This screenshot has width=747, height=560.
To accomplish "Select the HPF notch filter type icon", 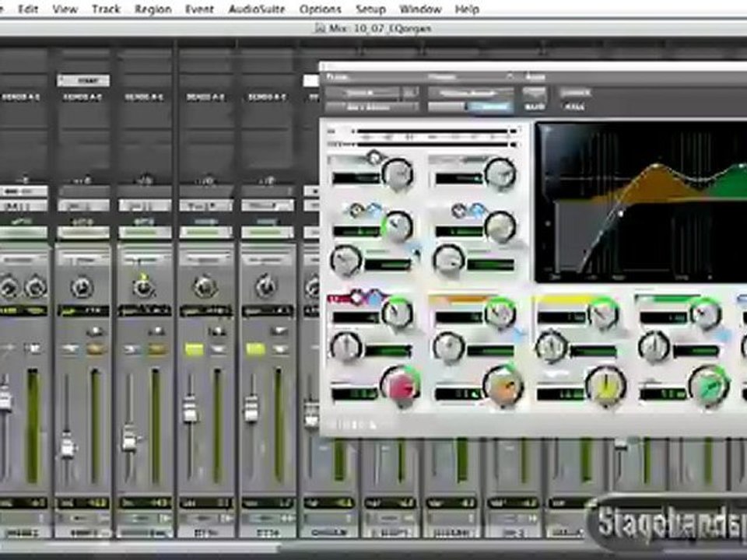I will (356, 210).
